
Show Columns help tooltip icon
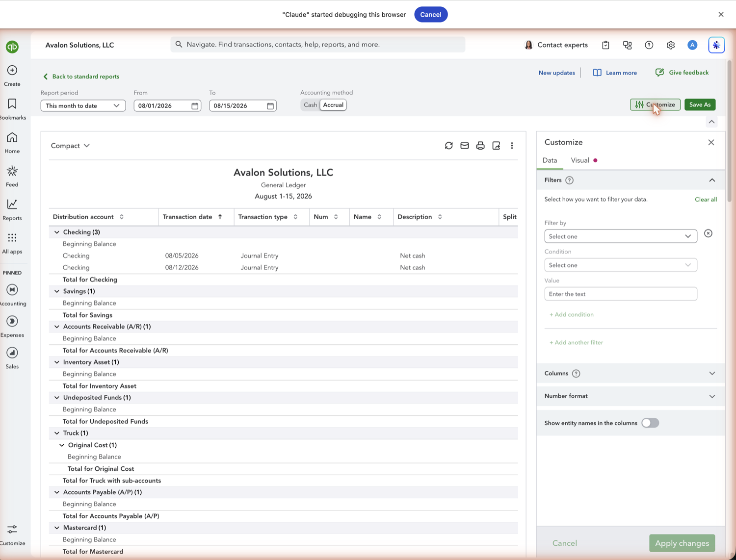point(576,374)
